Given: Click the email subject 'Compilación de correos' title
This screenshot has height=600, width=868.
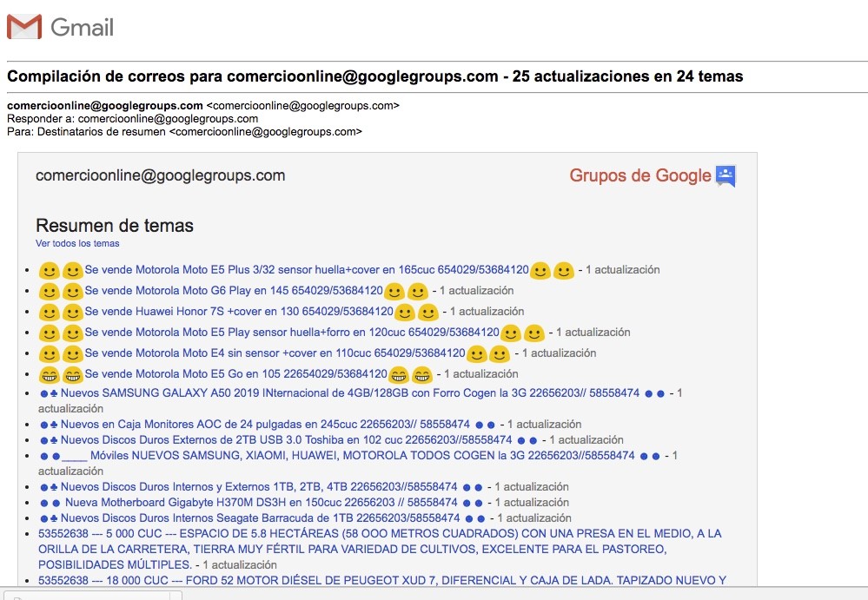Looking at the screenshot, I should (374, 76).
